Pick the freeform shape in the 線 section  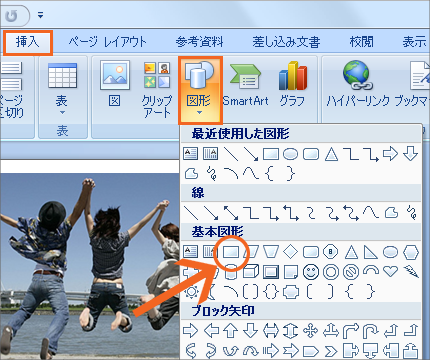pyautogui.click(x=391, y=213)
